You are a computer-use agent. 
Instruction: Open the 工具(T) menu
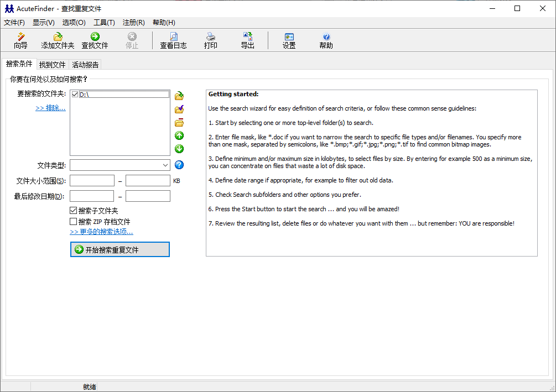(104, 23)
